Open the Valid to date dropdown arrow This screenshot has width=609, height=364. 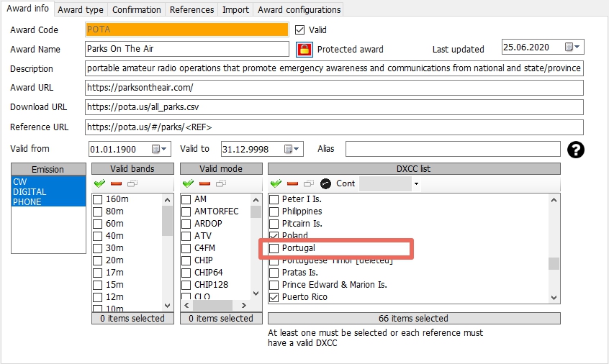point(297,149)
